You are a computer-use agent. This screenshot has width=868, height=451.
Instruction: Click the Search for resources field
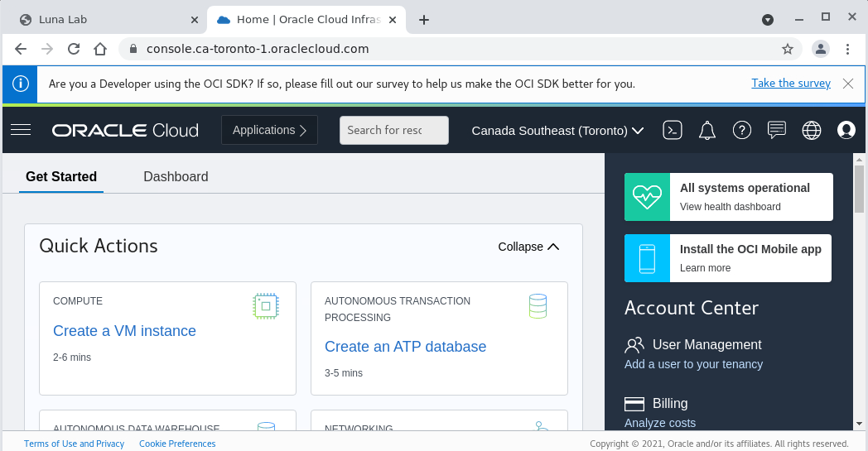pyautogui.click(x=394, y=130)
